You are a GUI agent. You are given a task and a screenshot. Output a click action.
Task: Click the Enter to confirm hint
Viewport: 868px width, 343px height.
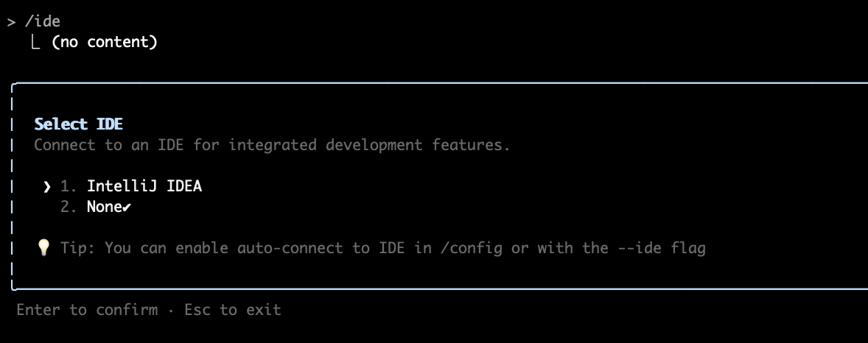tap(87, 310)
